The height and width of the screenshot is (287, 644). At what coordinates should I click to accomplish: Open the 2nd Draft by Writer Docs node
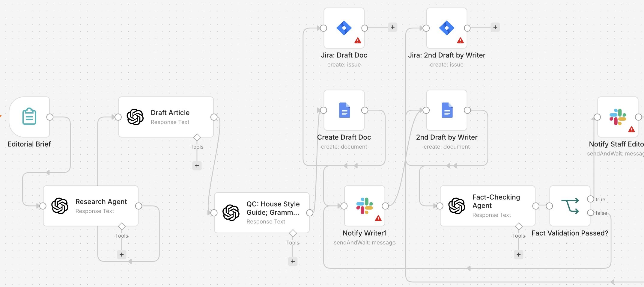[x=447, y=110]
